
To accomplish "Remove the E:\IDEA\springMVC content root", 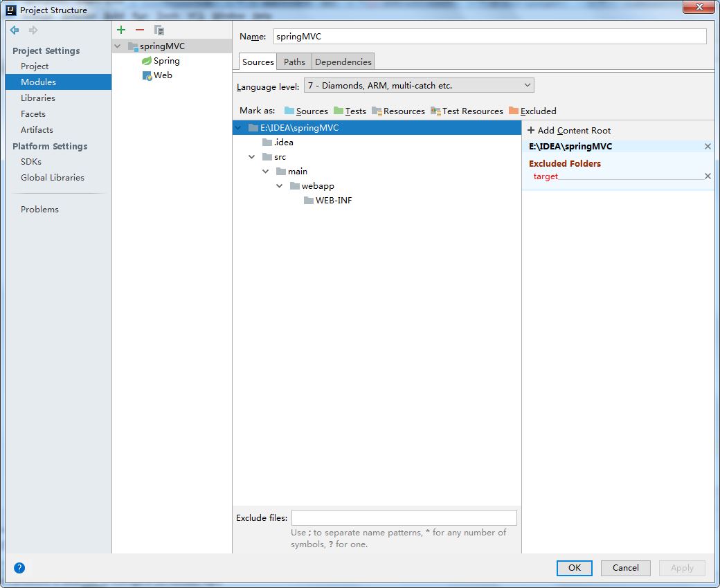I will 708,147.
